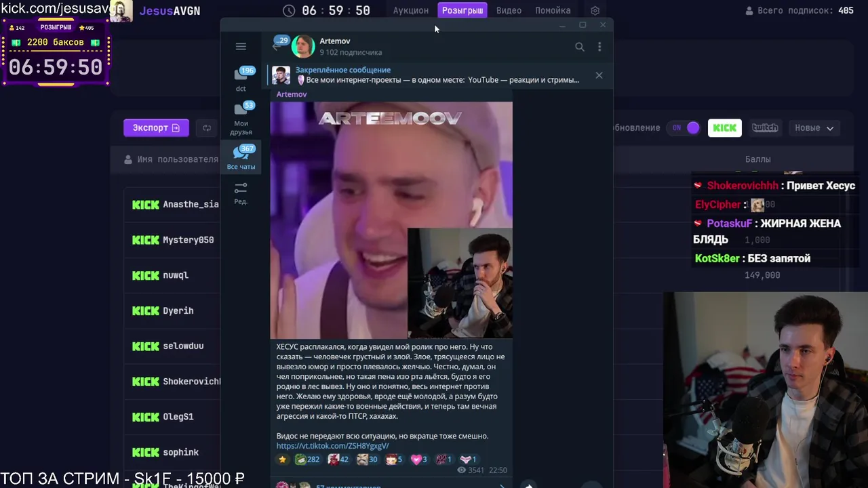Toggle the auto-update ON switch
The height and width of the screenshot is (488, 868).
684,127
